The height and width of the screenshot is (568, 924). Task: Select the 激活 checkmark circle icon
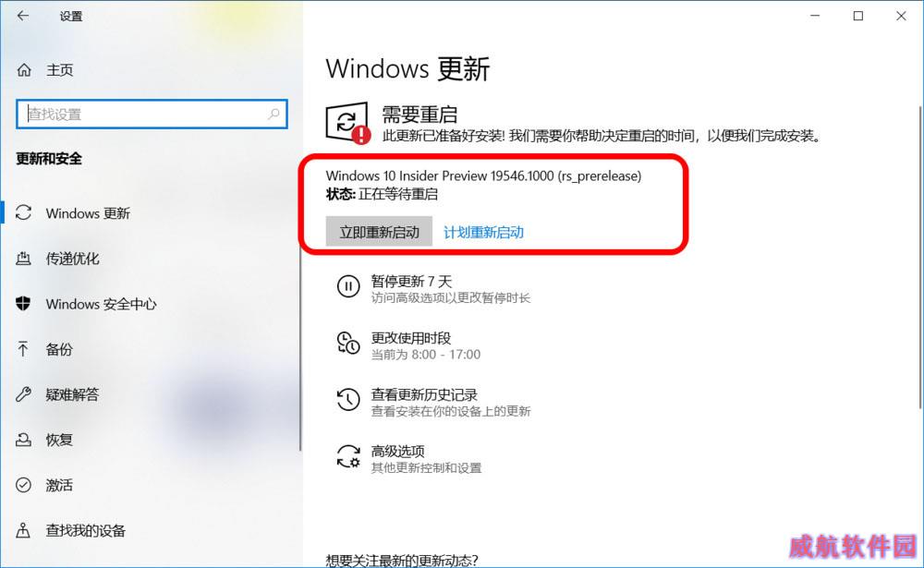coord(24,485)
